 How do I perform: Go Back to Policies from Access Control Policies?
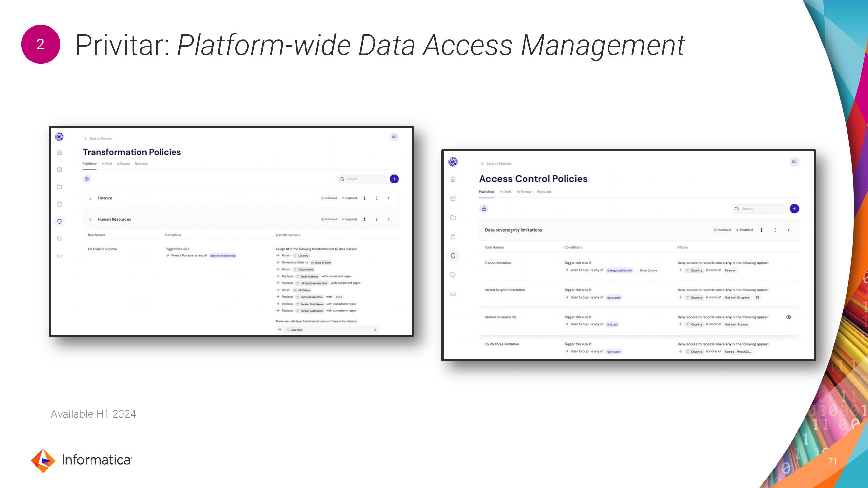496,164
